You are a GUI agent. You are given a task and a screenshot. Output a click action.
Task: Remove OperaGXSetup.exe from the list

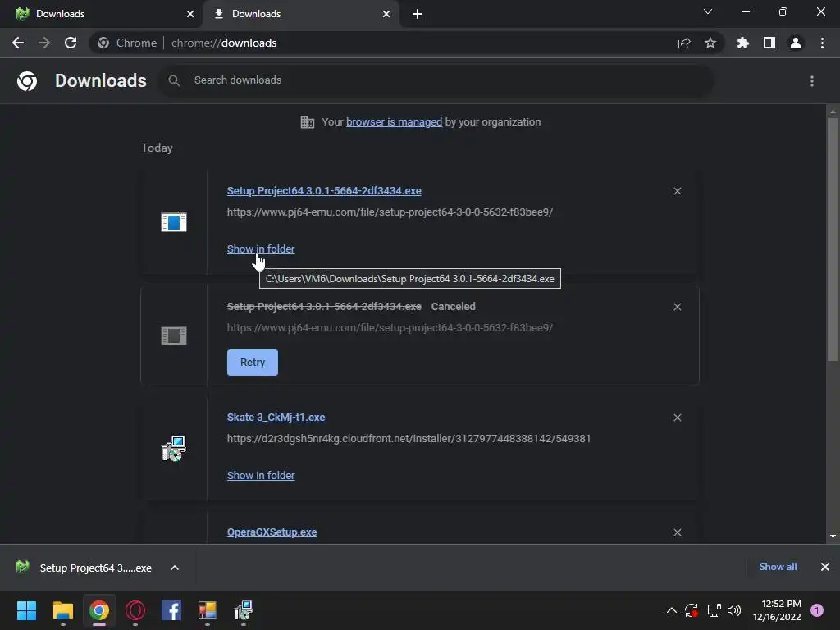click(x=677, y=532)
